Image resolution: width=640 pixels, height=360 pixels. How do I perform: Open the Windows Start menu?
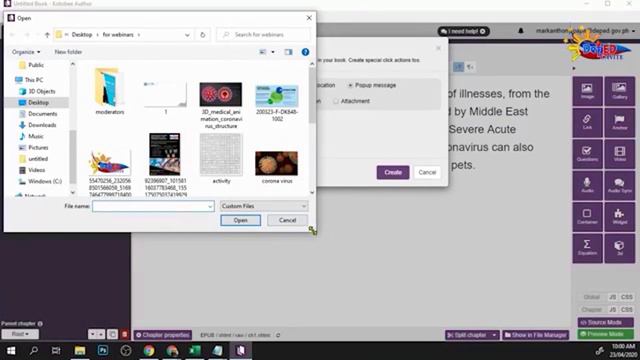[x=11, y=350]
